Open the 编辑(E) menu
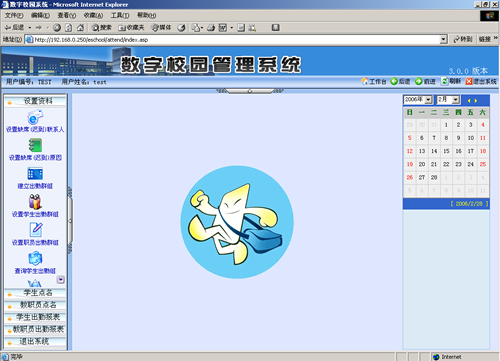This screenshot has height=361, width=500. point(40,15)
